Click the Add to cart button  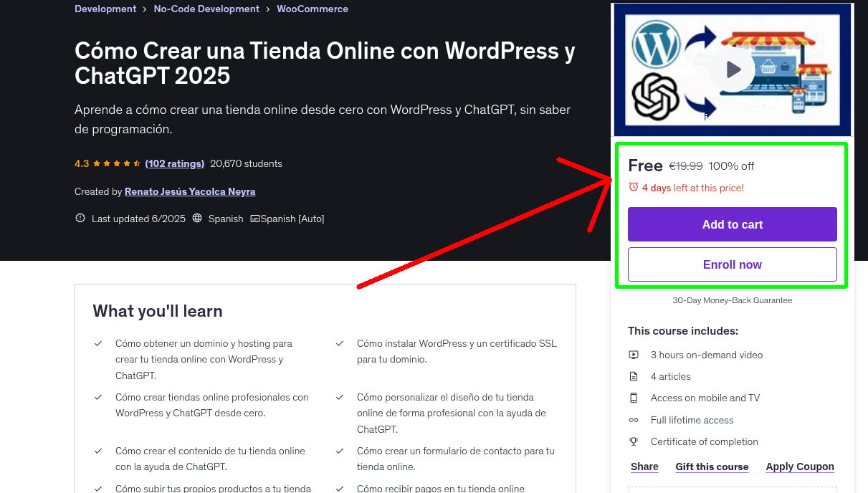[733, 224]
